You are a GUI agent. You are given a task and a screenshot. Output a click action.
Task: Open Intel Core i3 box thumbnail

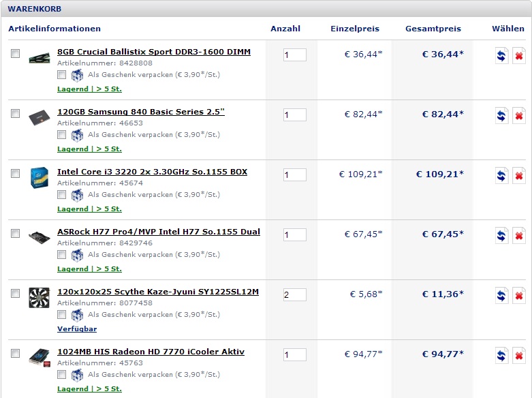click(40, 177)
